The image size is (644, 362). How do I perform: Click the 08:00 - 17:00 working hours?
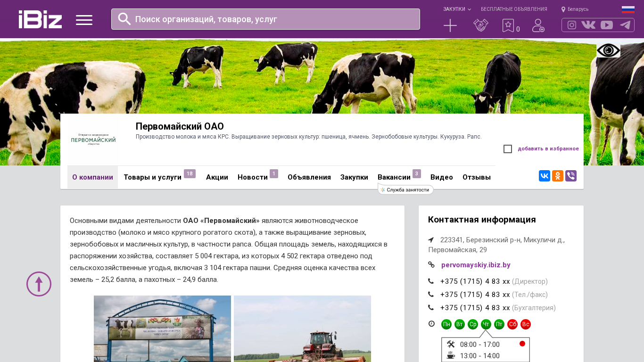480,345
